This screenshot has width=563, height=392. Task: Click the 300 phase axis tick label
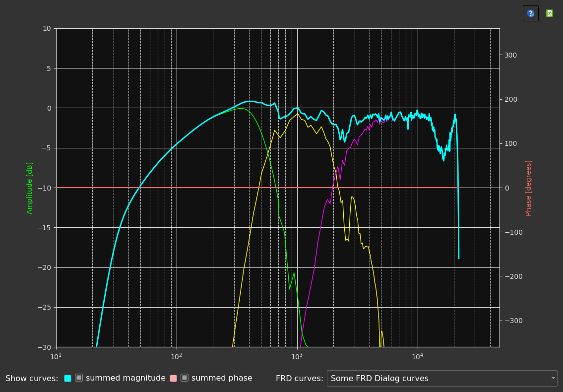[x=510, y=55]
